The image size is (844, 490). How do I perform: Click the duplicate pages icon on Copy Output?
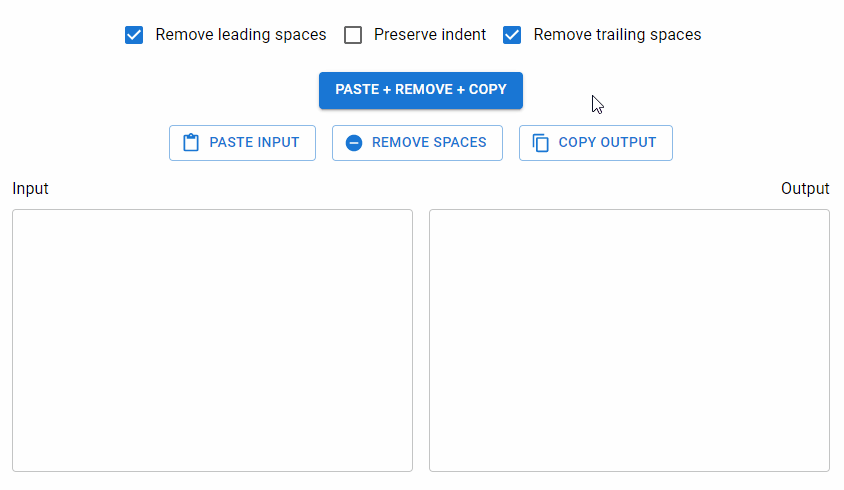click(x=540, y=143)
